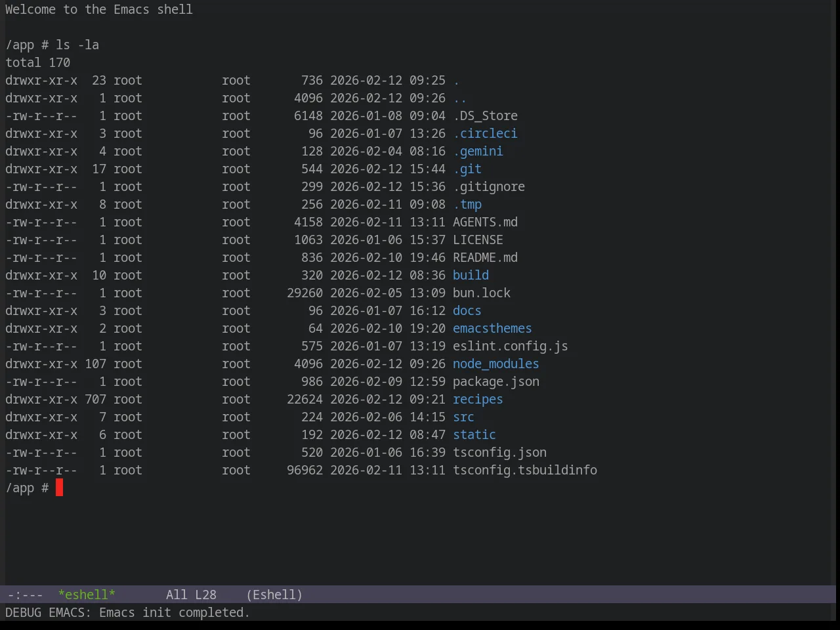Open the static directory entry
840x630 pixels.
click(x=474, y=434)
